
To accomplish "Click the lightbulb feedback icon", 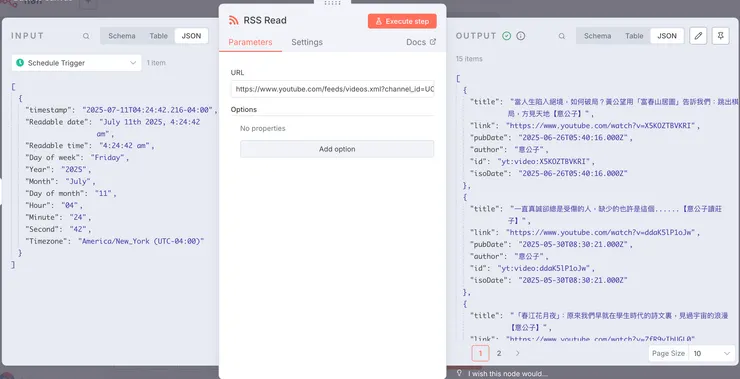I will (459, 373).
